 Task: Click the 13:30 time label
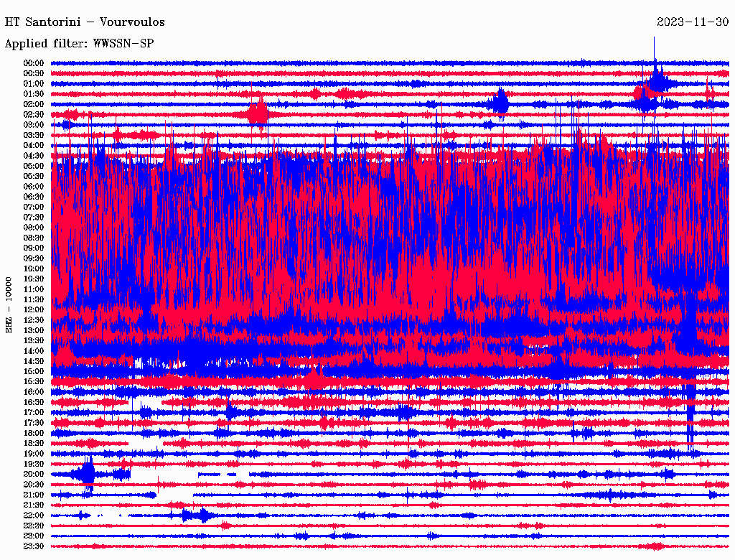click(x=34, y=340)
